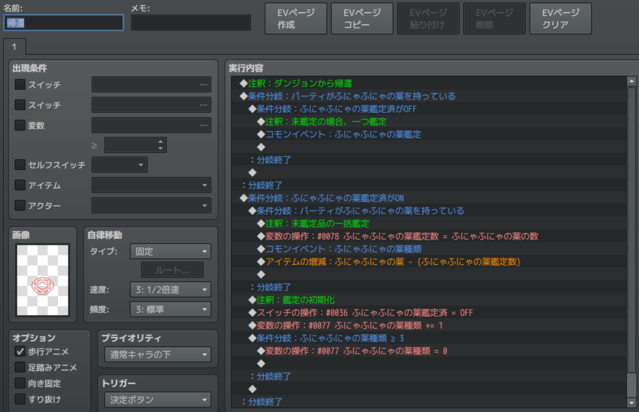Screen dimensions: 639x412
Task: Open the セルフスイッチ dropdown
Action: tap(119, 165)
